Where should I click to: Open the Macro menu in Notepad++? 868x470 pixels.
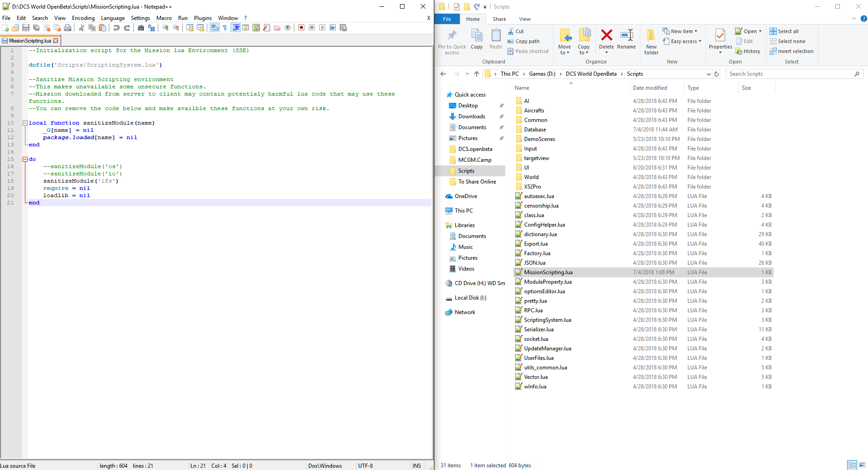click(x=164, y=18)
